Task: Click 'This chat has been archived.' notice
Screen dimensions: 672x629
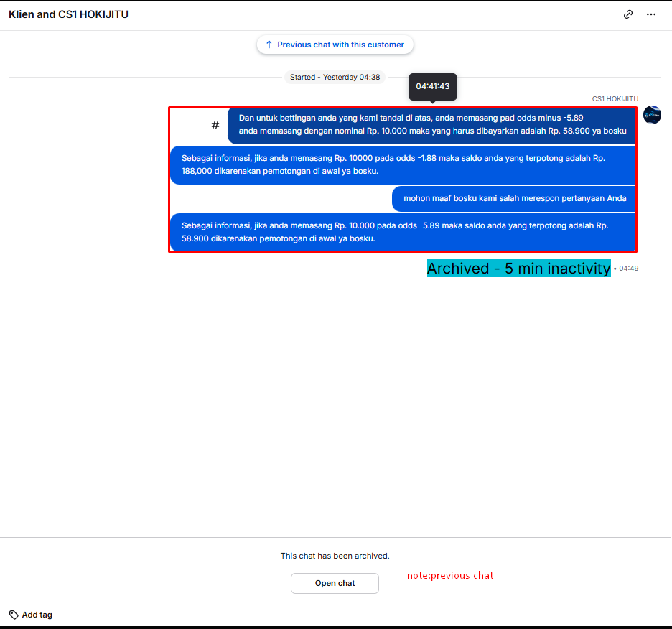Action: click(x=335, y=556)
